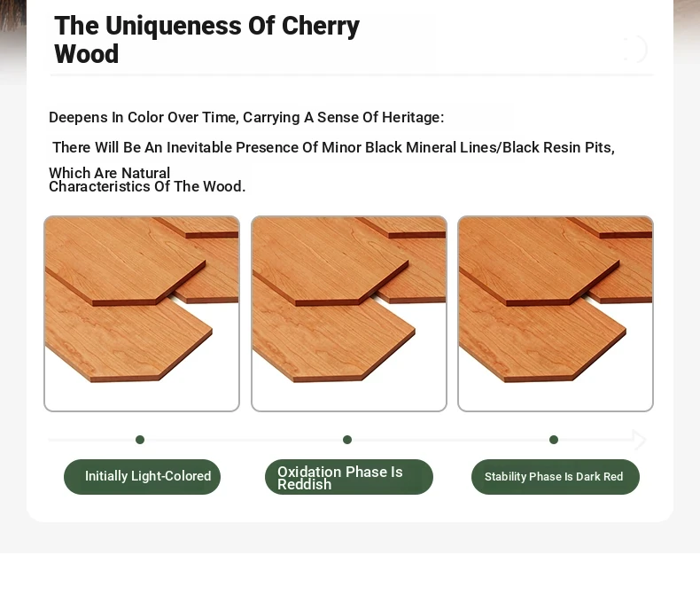Open the middle cherry wood sample image
This screenshot has height=594, width=700.
(x=348, y=314)
